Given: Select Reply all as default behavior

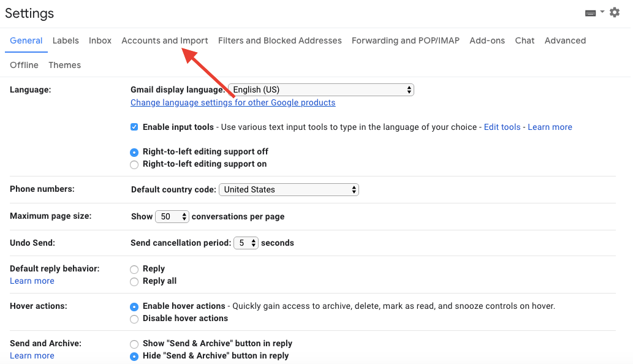Looking at the screenshot, I should pos(134,282).
